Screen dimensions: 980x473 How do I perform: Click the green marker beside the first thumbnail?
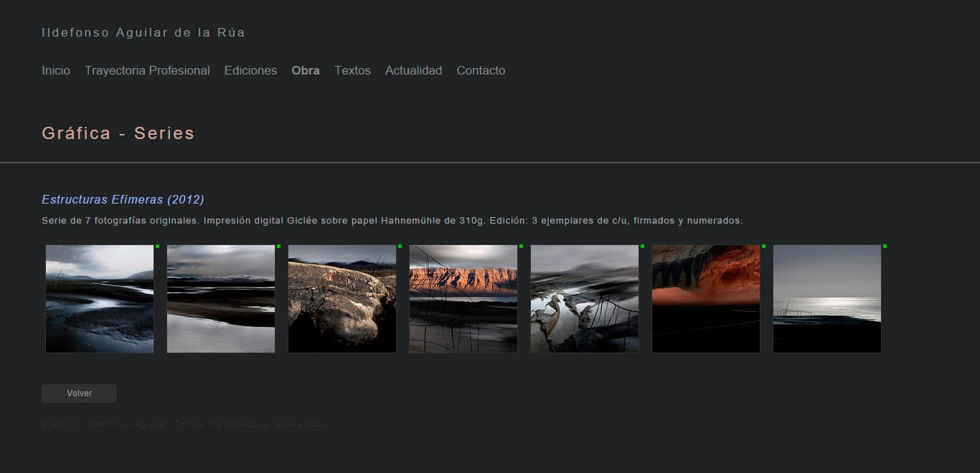(157, 246)
